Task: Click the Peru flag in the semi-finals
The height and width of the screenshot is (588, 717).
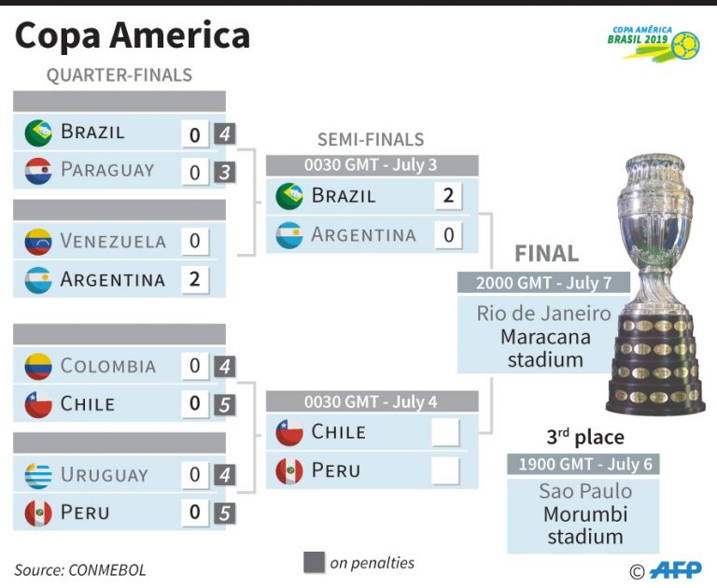Action: [x=289, y=471]
